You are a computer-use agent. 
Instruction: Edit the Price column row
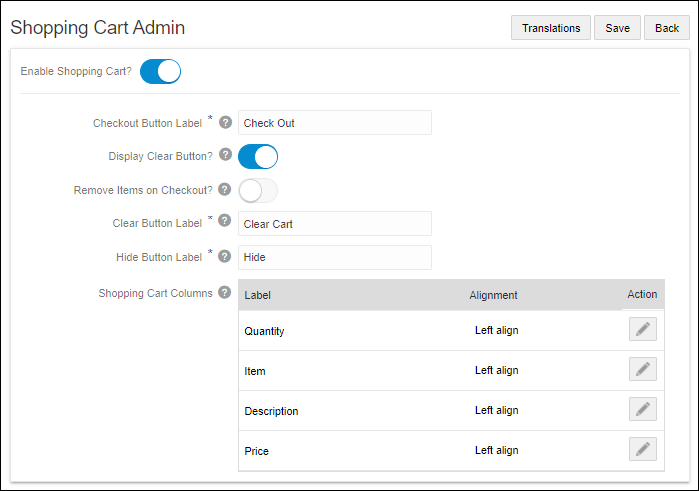(x=643, y=450)
